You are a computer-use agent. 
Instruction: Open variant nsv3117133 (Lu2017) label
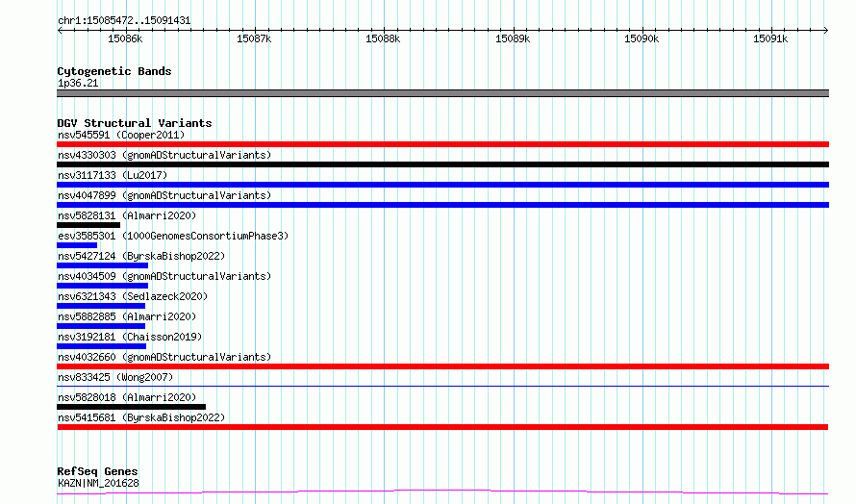[x=113, y=175]
